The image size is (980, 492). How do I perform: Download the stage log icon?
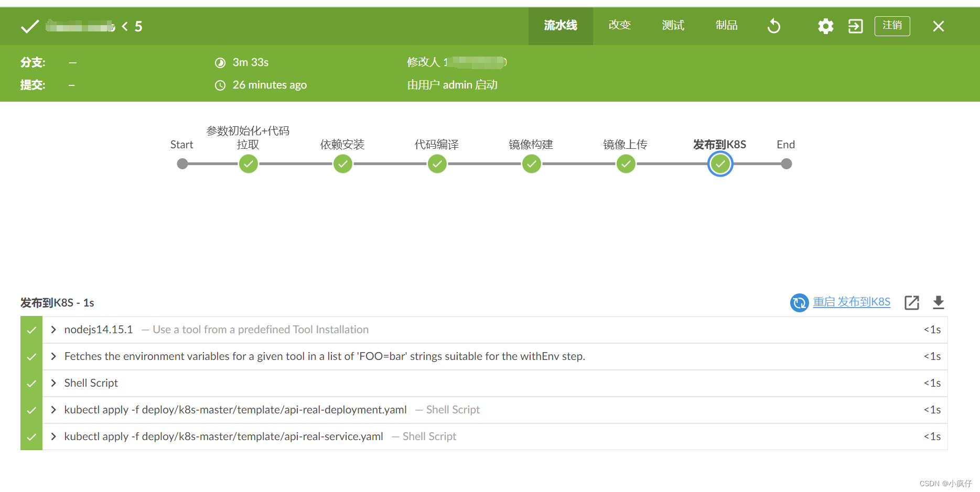[939, 302]
